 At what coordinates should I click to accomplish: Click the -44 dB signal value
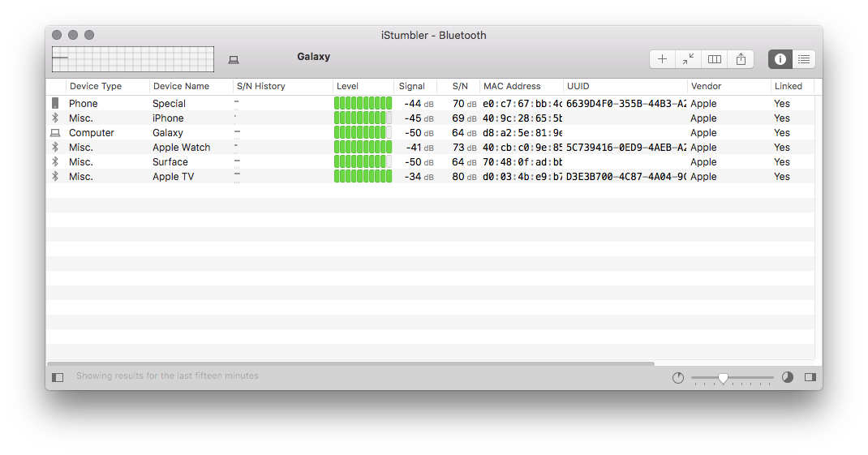click(x=419, y=104)
